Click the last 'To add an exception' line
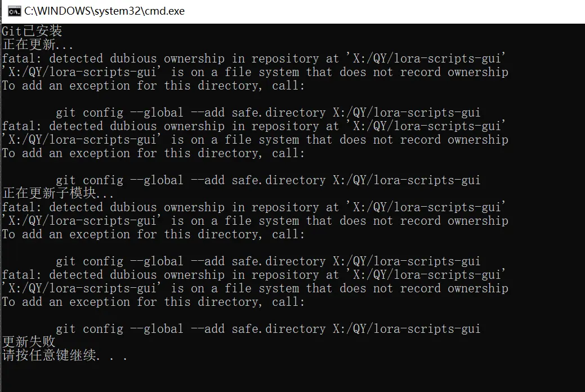585x392 pixels. click(153, 302)
